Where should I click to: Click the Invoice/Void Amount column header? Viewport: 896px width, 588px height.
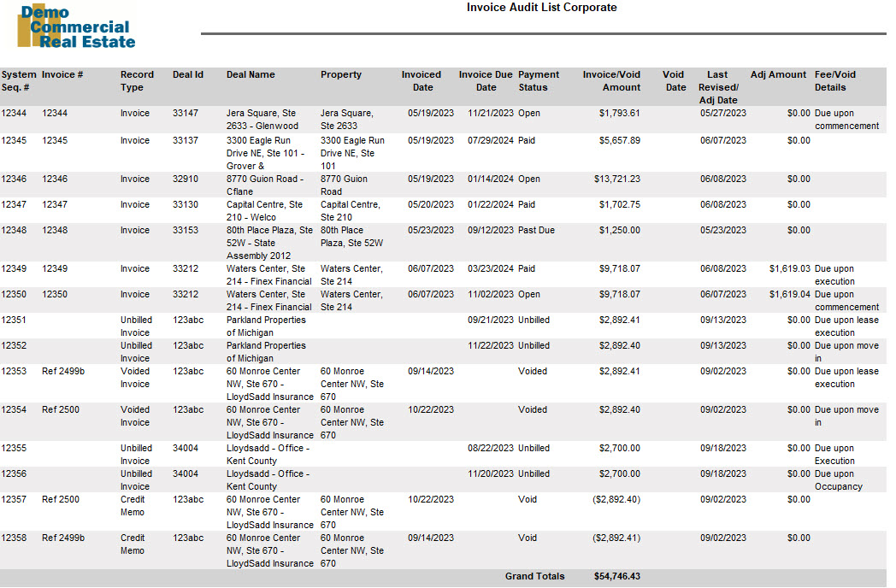(611, 80)
